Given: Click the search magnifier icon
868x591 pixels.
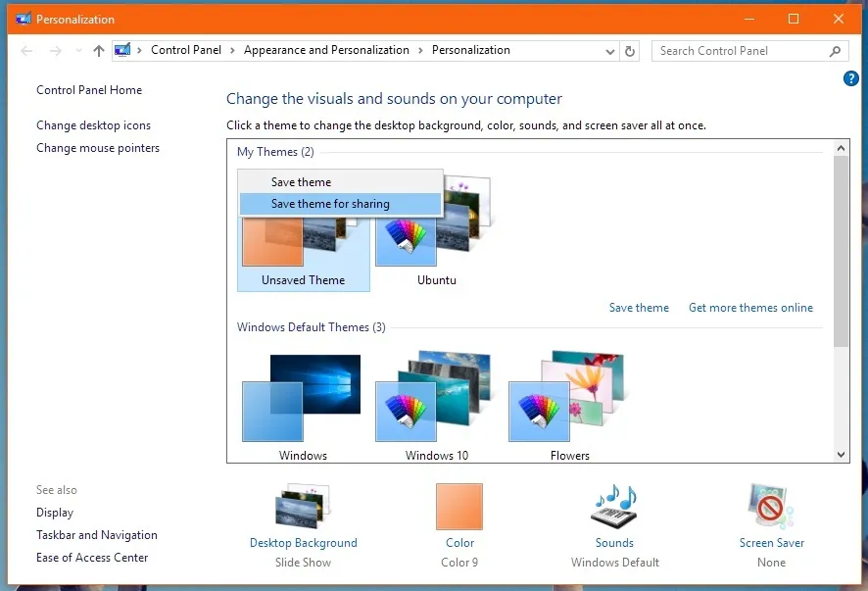Looking at the screenshot, I should pyautogui.click(x=835, y=52).
